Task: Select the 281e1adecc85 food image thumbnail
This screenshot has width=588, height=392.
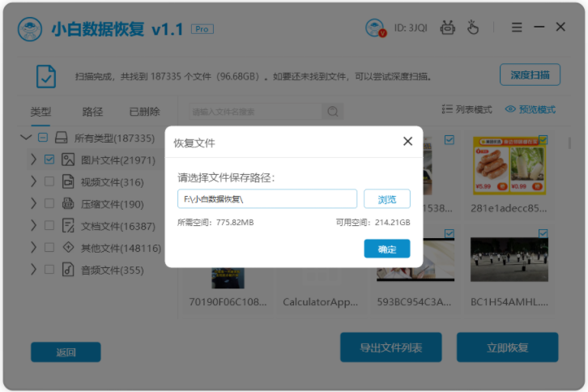Action: tap(509, 165)
